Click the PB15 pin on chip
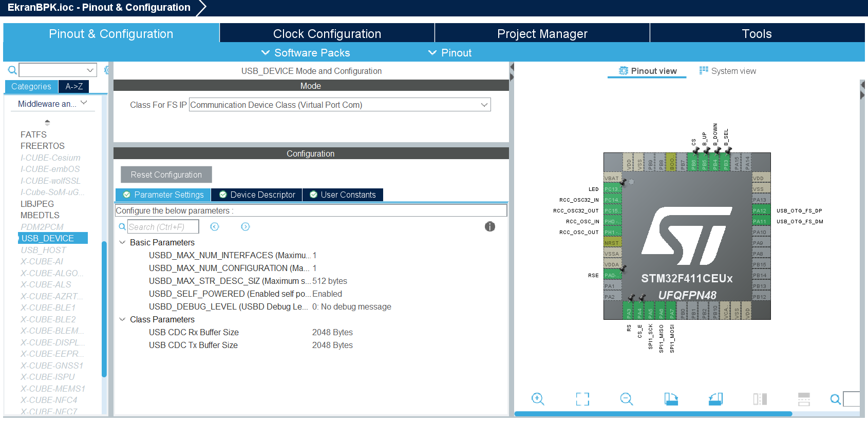The image size is (868, 424). 761,264
